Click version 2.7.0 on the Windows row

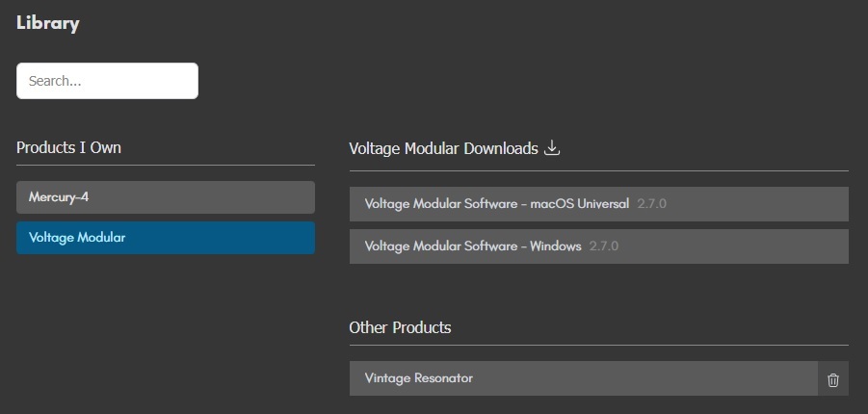[603, 246]
